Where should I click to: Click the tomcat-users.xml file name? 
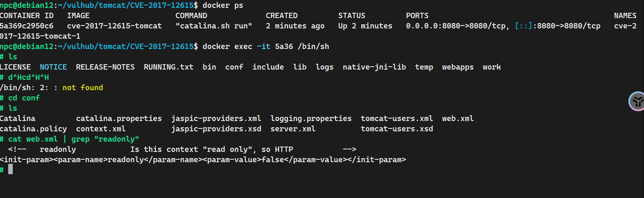coord(397,119)
